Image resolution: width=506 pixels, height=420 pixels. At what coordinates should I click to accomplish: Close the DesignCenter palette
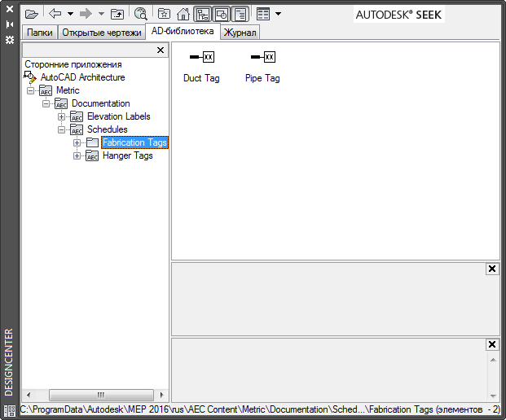[10, 9]
